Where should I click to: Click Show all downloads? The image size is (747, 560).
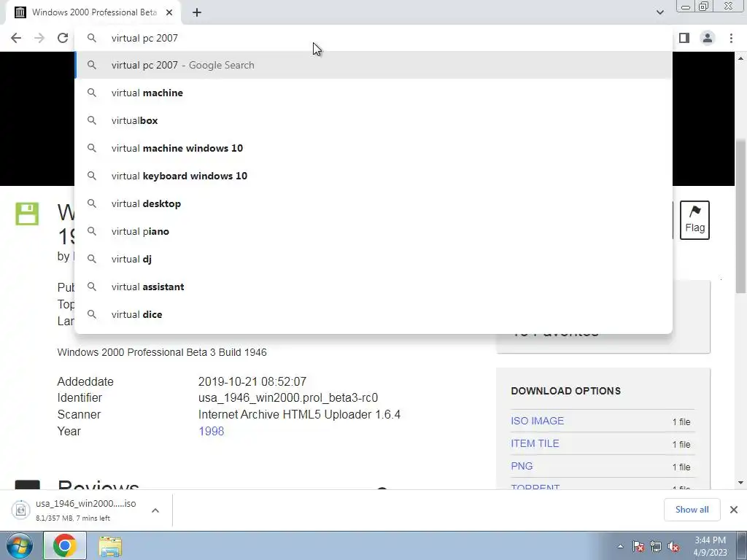pos(692,510)
